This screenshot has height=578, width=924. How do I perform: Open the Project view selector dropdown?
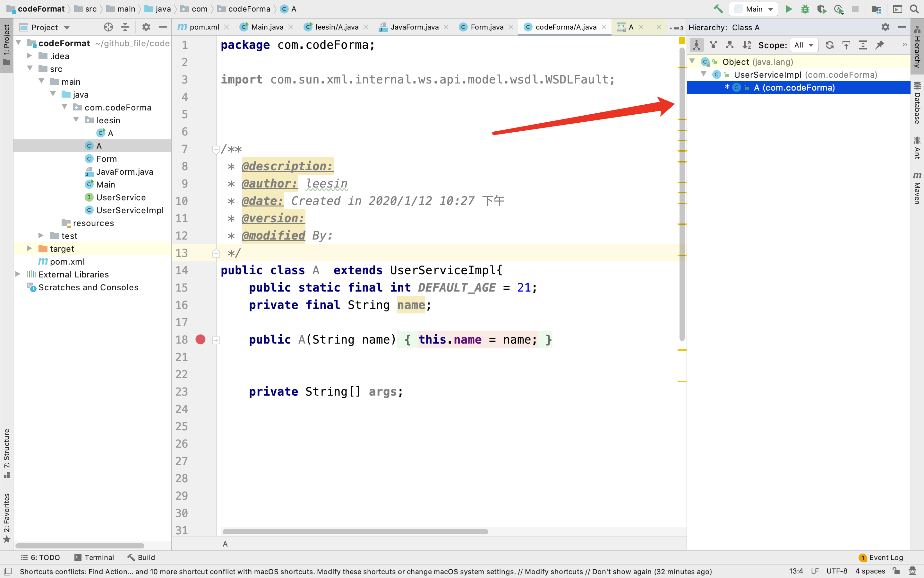[x=45, y=27]
